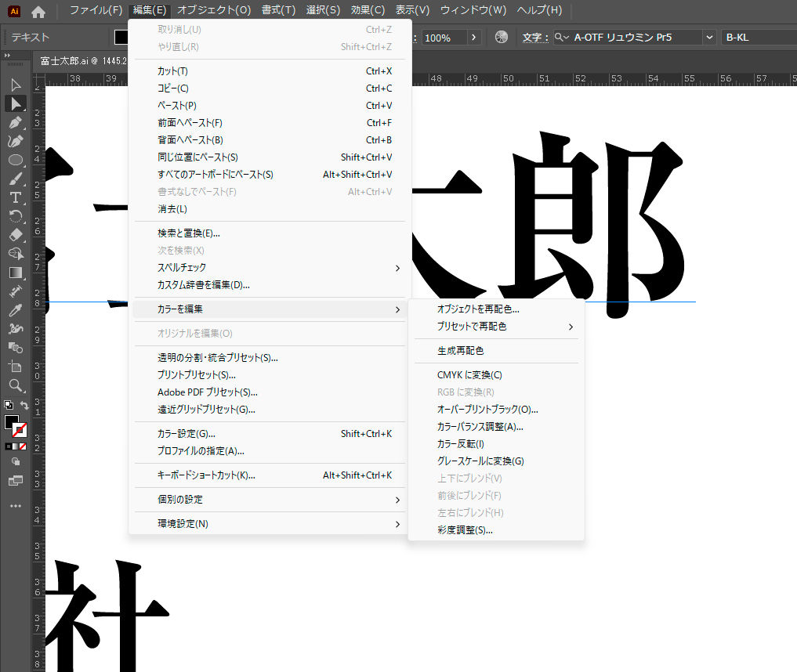Click the Swap Fill and Stroke arrow
This screenshot has height=672, width=797.
coord(24,405)
